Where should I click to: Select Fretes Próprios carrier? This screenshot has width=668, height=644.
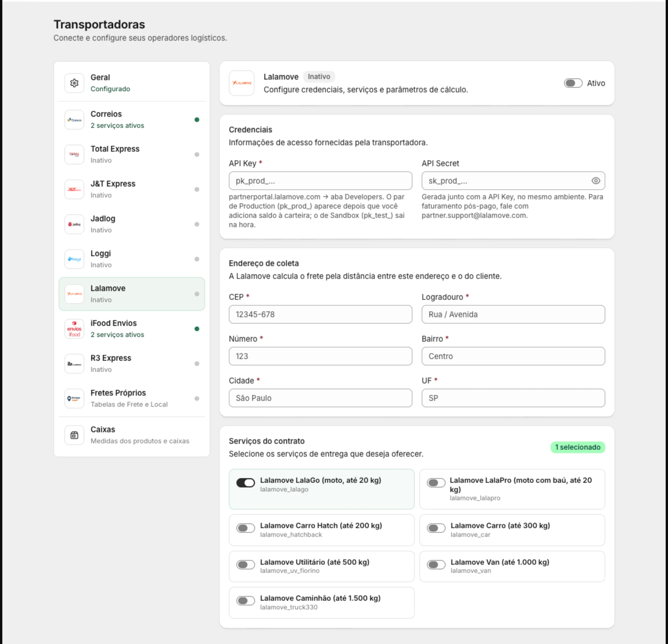pos(132,398)
